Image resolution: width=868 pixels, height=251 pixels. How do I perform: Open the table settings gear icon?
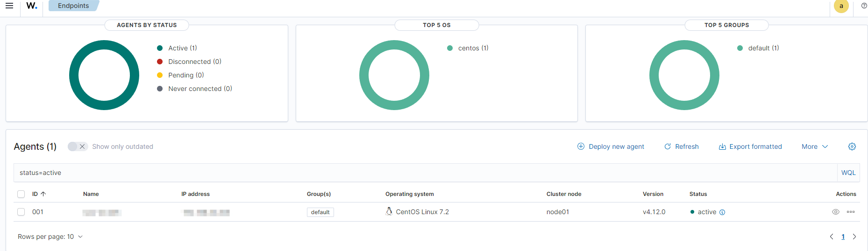pos(852,146)
